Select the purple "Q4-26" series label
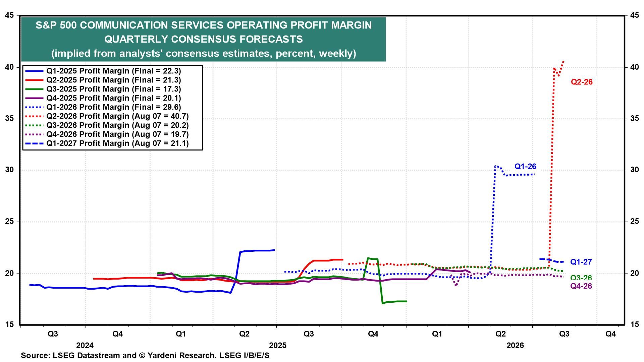This screenshot has height=362, width=644. coord(581,286)
